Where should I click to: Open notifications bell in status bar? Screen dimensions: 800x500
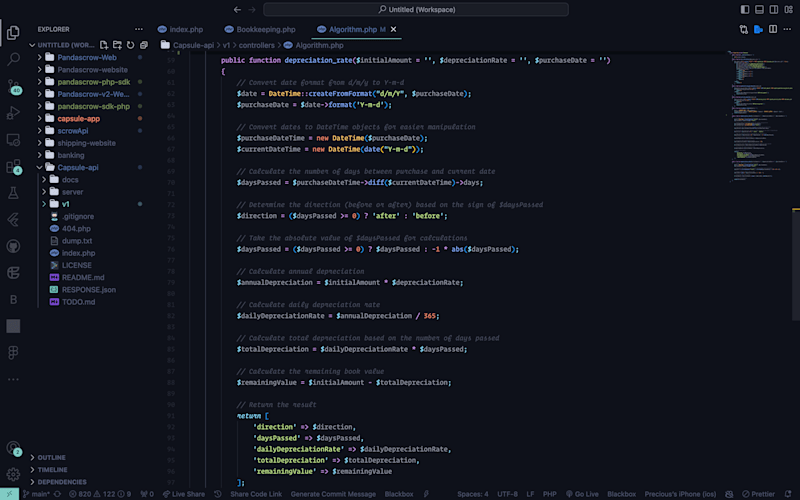[x=788, y=494]
